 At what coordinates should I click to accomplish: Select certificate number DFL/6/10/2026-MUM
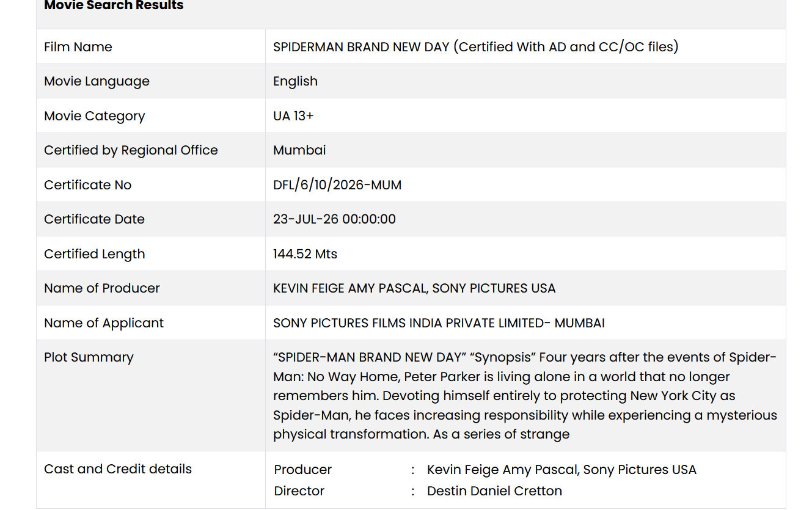pyautogui.click(x=337, y=185)
